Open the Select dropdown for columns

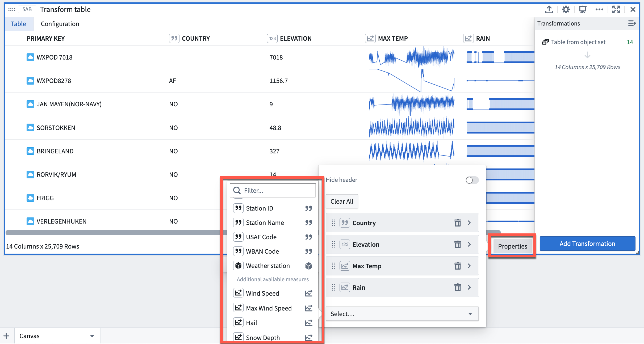(402, 313)
